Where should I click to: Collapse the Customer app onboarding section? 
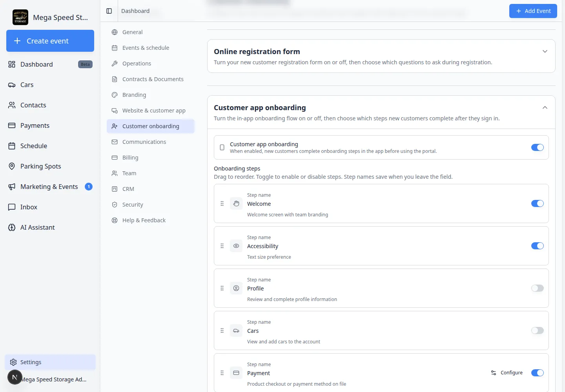(545, 107)
